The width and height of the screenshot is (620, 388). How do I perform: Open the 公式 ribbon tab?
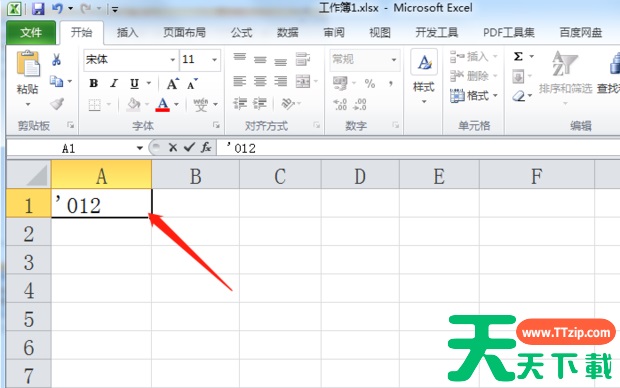coord(242,32)
